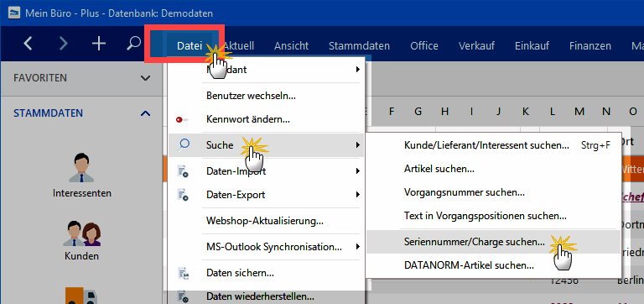Expand the Daten-Export submenu
Image resolution: width=644 pixels, height=304 pixels.
pyautogui.click(x=266, y=195)
